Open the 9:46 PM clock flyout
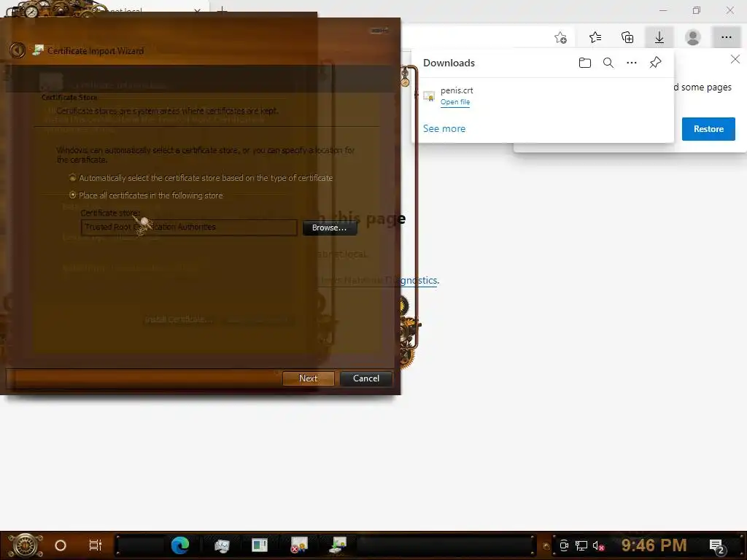 click(x=654, y=545)
